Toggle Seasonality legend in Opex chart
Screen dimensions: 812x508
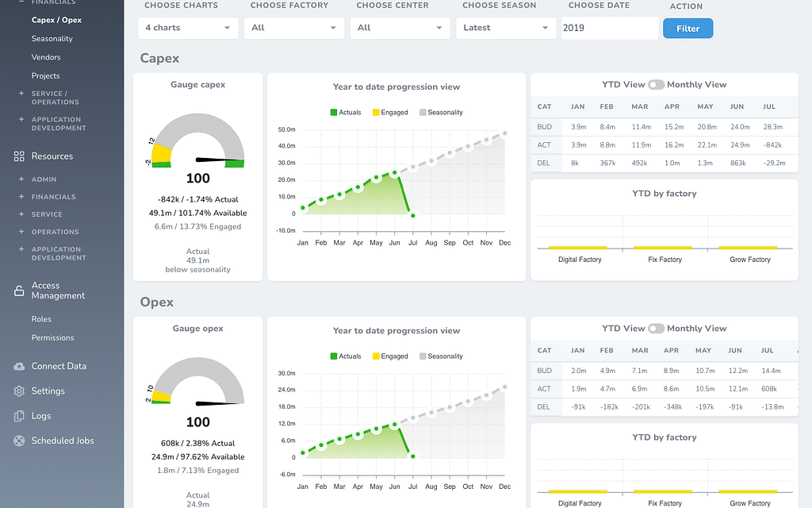coord(440,356)
